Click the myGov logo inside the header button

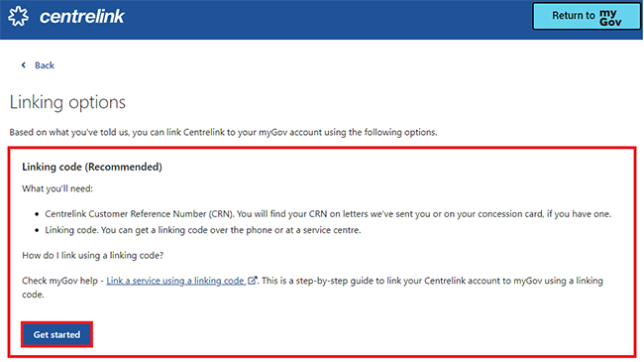coord(610,17)
